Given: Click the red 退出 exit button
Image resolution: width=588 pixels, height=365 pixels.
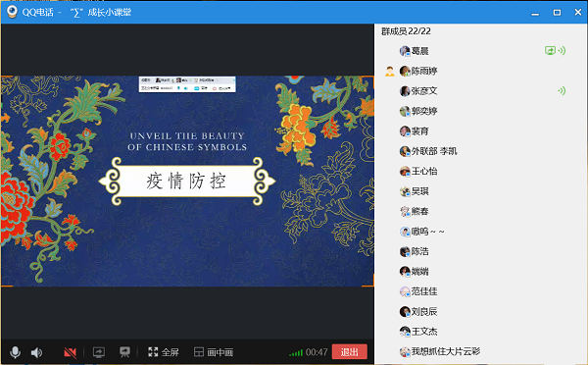Looking at the screenshot, I should tap(349, 352).
